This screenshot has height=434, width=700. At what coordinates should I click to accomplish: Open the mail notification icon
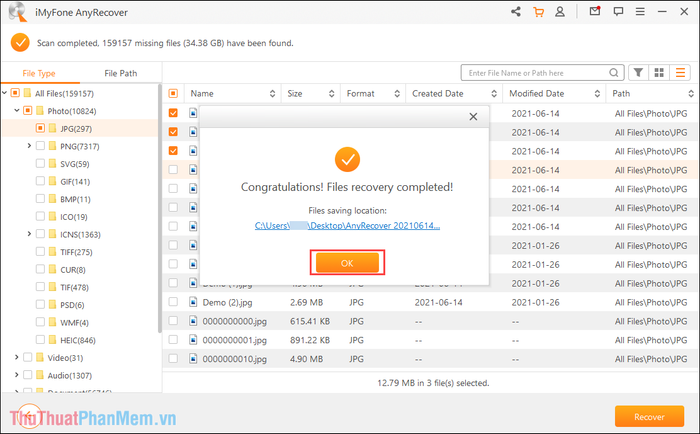click(x=595, y=12)
